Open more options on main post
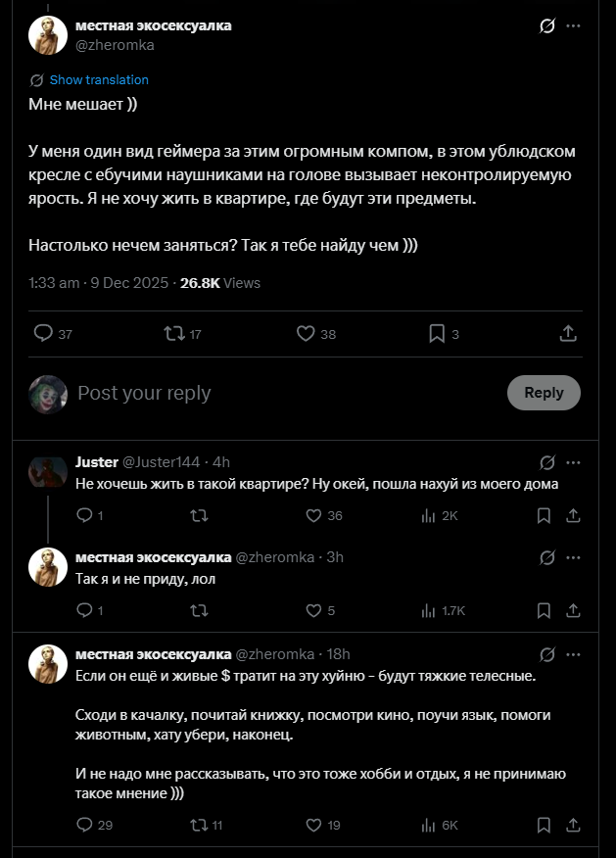The height and width of the screenshot is (858, 616). [x=574, y=26]
